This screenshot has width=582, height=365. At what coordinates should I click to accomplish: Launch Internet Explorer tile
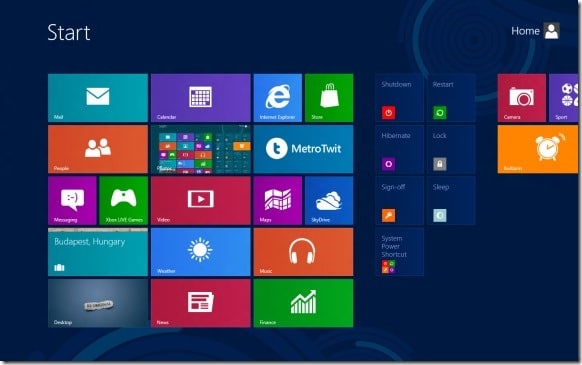click(x=278, y=98)
